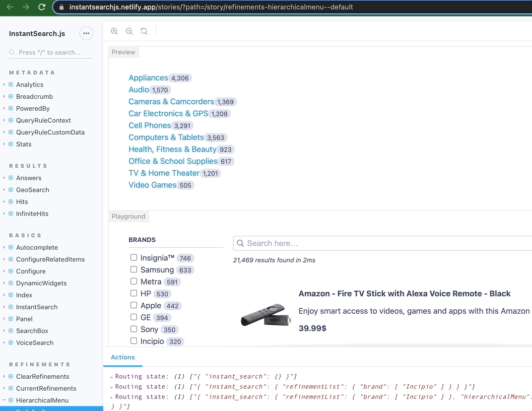
Task: Check the HP brand checkbox
Action: (133, 293)
